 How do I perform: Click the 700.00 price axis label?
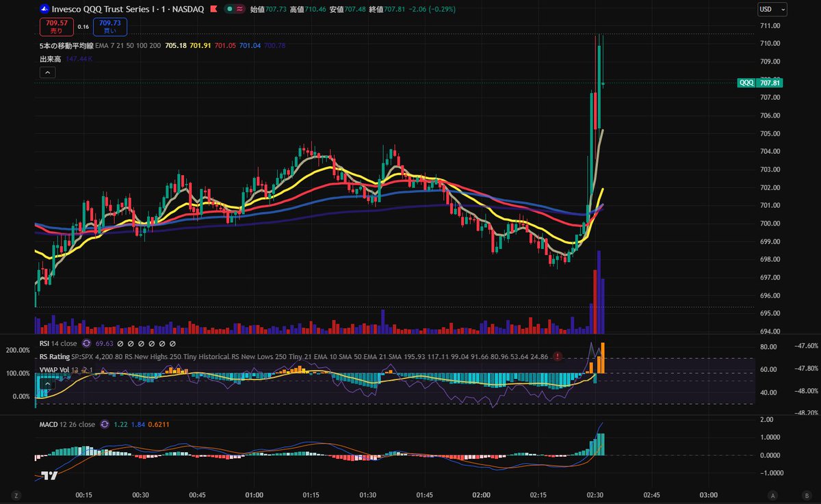click(770, 223)
